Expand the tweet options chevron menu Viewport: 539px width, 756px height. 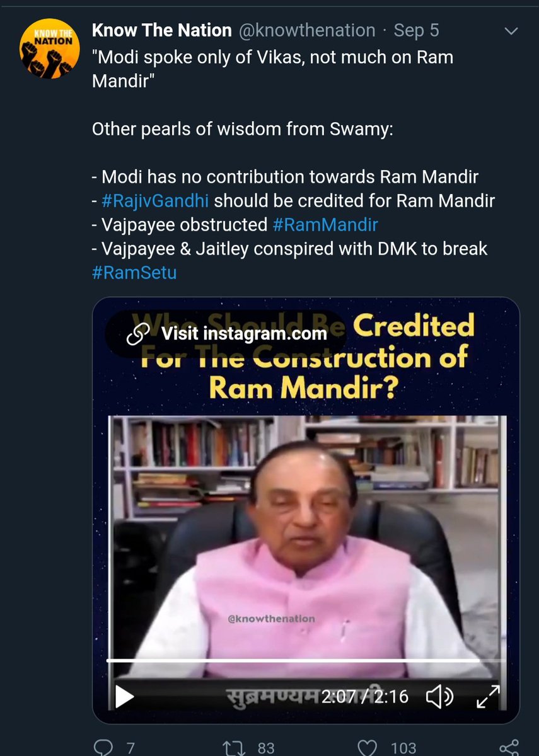point(513,31)
